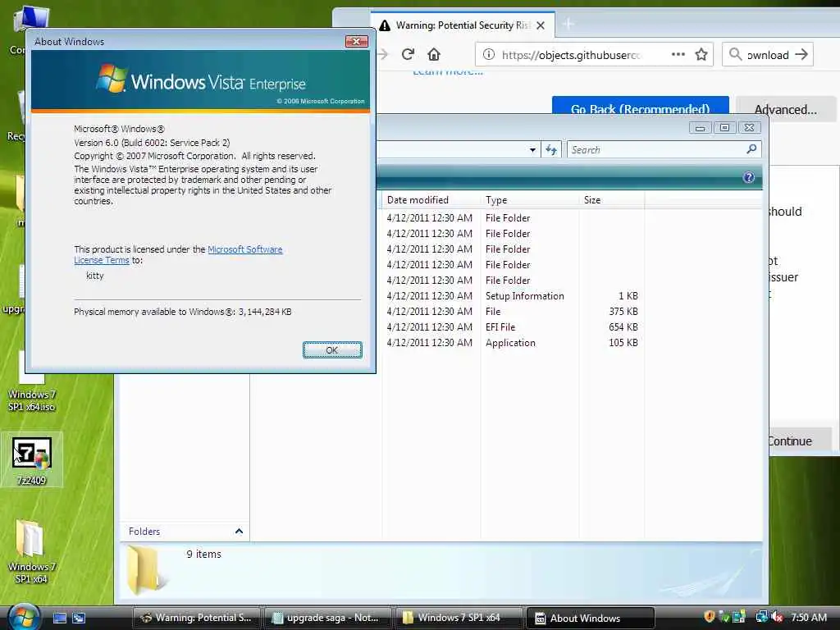Click the Advanced... button in Firefox
This screenshot has width=840, height=630.
[x=785, y=109]
